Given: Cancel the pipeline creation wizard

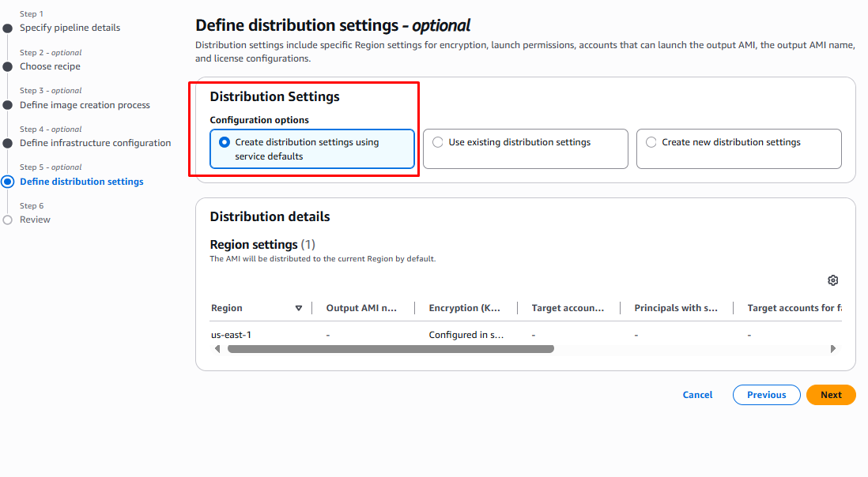Looking at the screenshot, I should pos(697,395).
